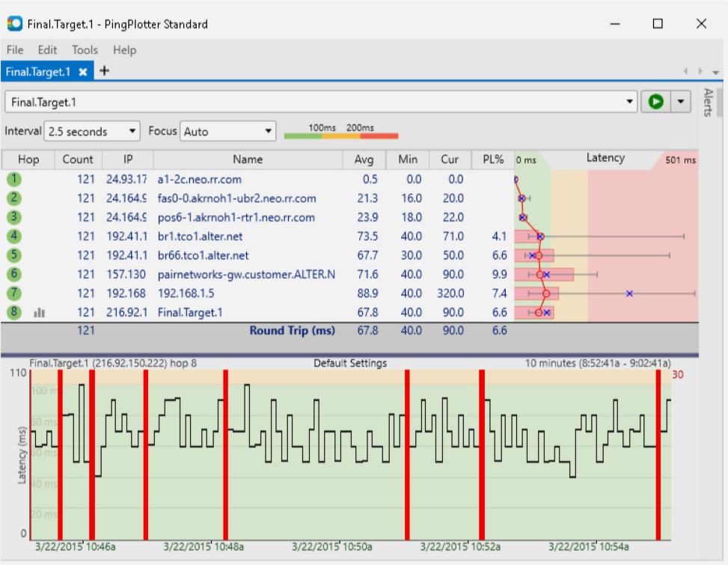Select the pos6-1.akrnoh1-rtr1.neo.rr.com hop name

[236, 217]
